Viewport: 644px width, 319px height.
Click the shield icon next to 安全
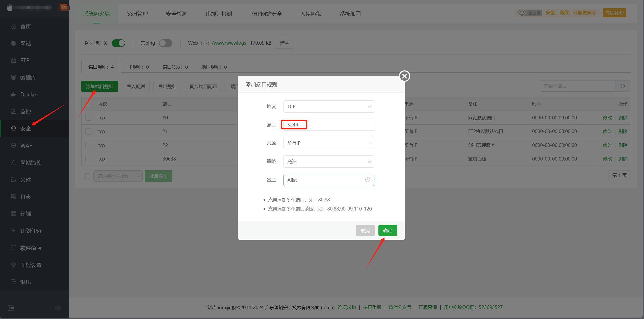pos(13,128)
